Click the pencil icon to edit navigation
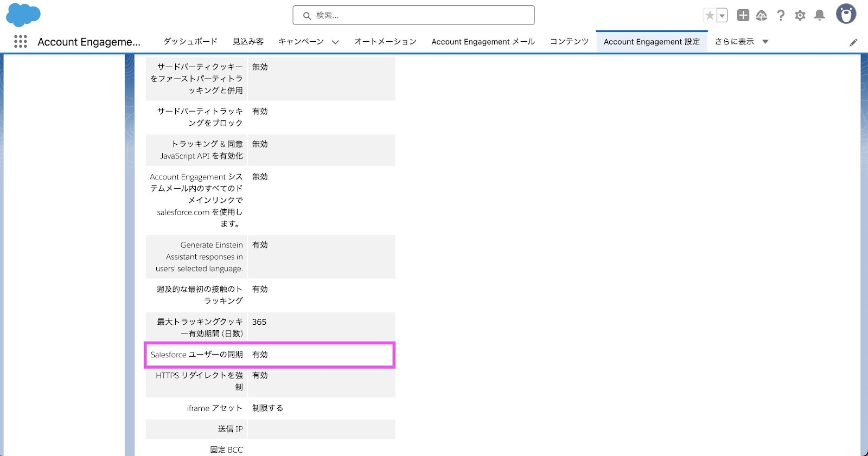This screenshot has height=456, width=868. [x=853, y=42]
